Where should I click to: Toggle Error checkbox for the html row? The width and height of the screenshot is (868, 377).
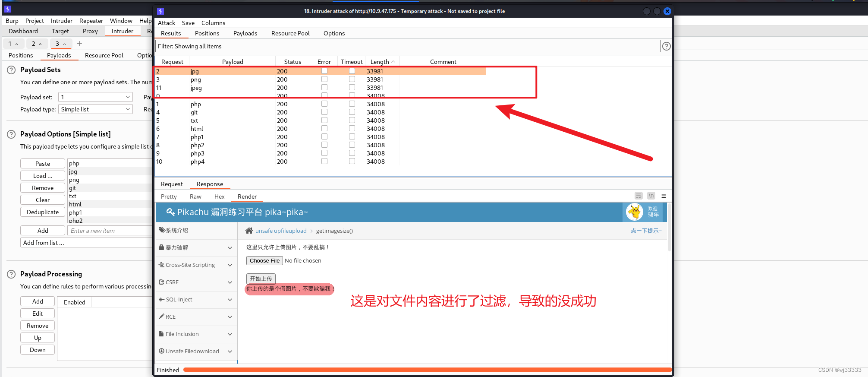pos(324,128)
